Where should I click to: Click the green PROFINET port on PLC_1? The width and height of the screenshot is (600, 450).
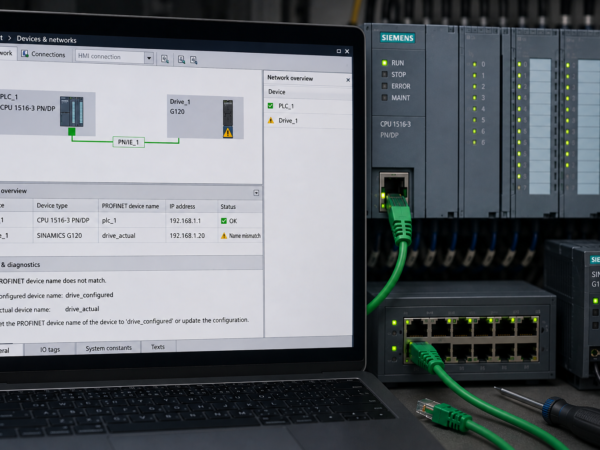point(72,132)
